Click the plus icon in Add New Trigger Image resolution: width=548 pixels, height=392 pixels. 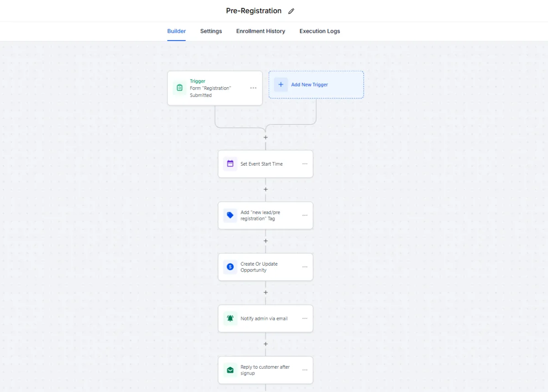[x=281, y=84]
